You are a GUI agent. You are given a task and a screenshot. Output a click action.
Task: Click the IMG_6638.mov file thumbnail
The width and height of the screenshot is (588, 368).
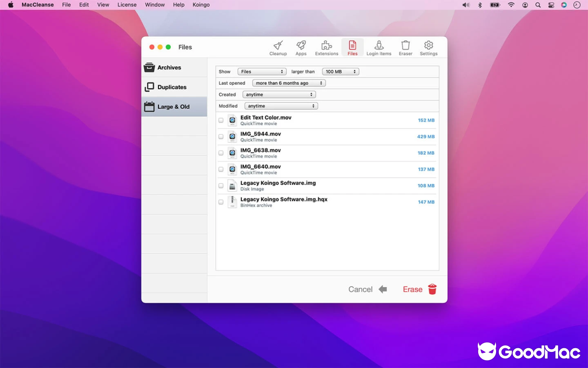pos(232,152)
